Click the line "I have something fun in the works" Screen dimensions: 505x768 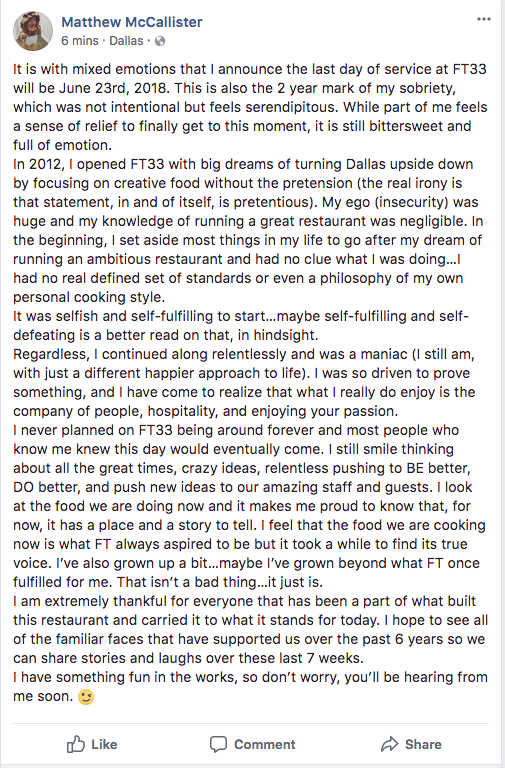click(250, 677)
